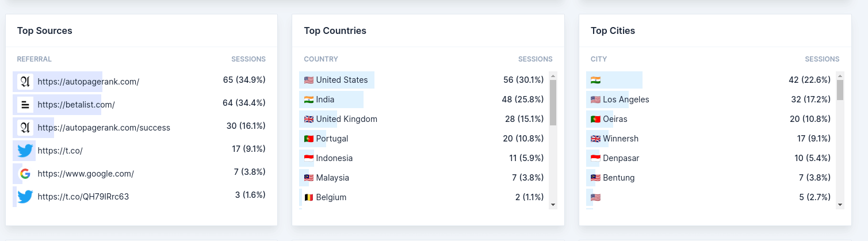Click the Top Sources card title
The height and width of the screenshot is (241, 868).
[45, 31]
